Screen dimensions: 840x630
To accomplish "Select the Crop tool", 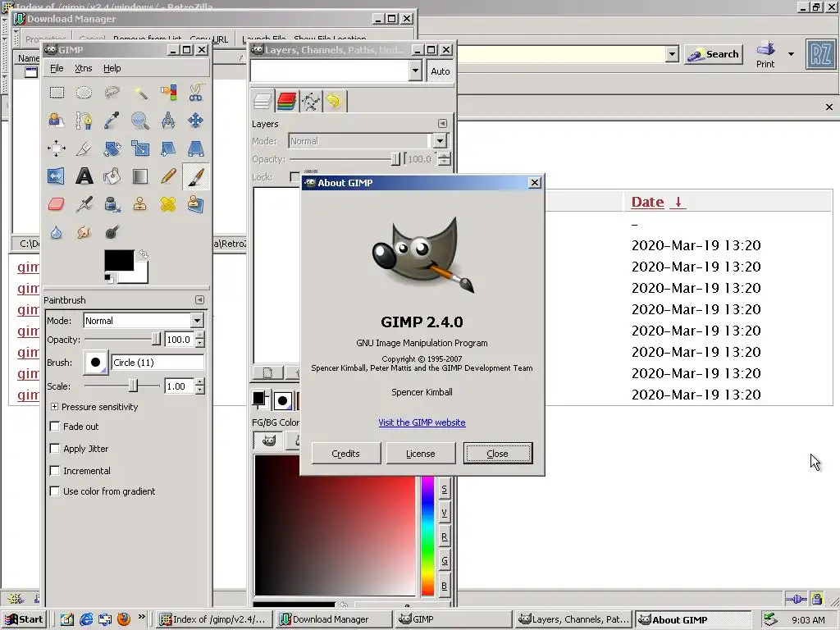I will 84,148.
